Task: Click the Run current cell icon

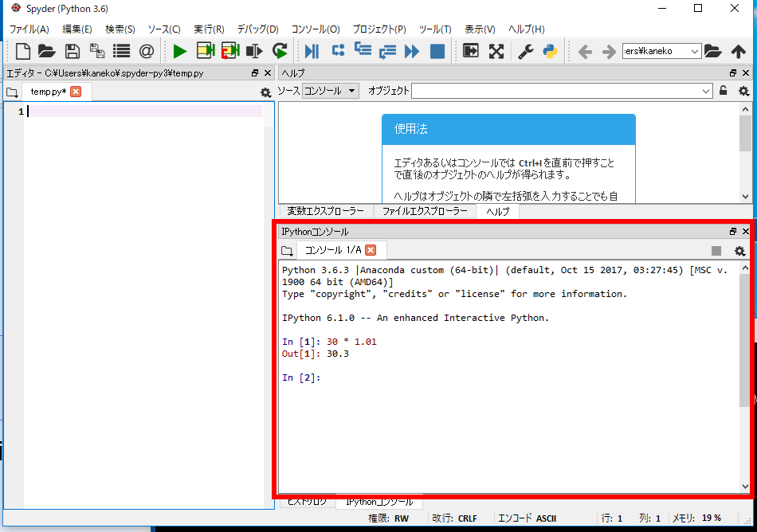Action: (206, 51)
